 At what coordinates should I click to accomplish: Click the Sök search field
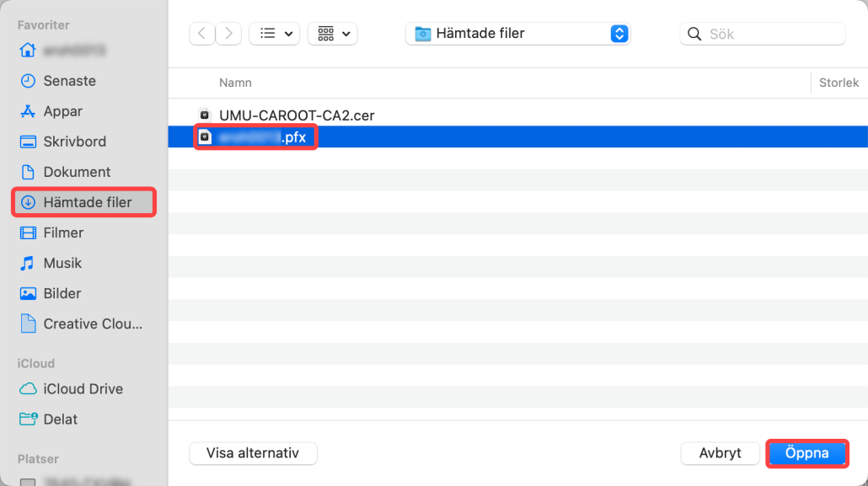coord(763,34)
